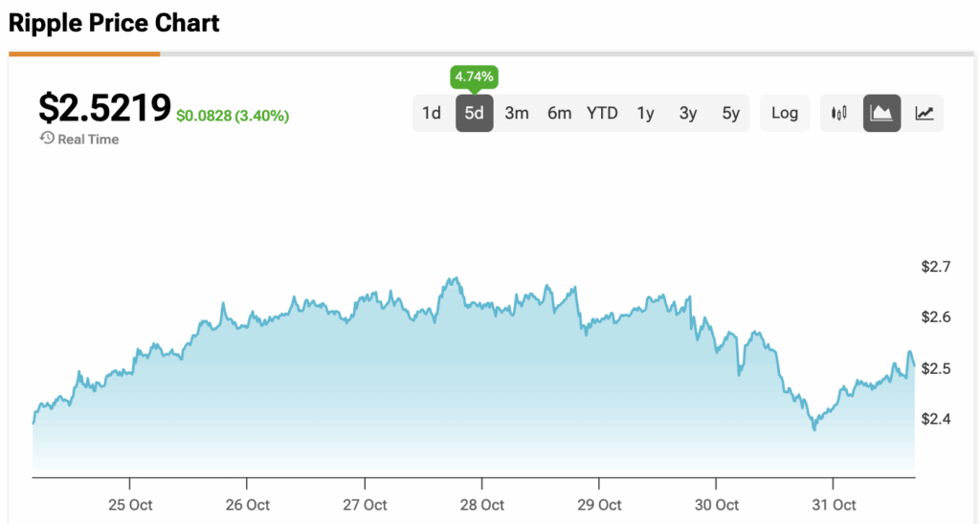
Task: Select the 5d time range
Action: [x=475, y=113]
